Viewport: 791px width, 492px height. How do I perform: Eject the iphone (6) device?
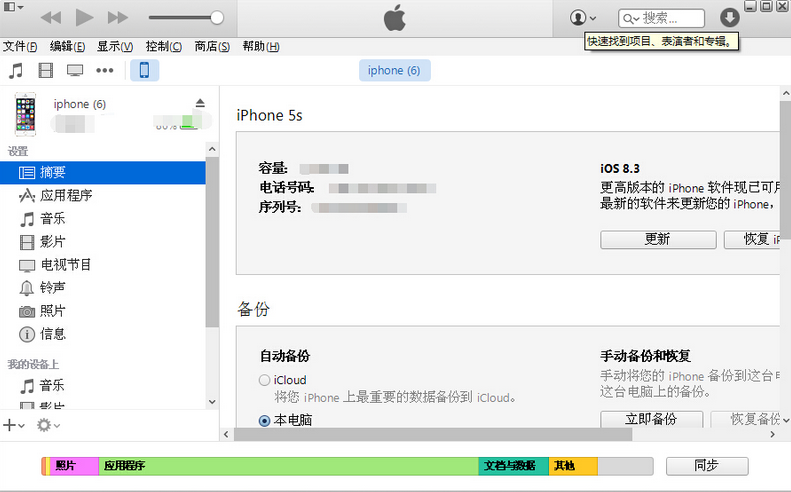200,103
